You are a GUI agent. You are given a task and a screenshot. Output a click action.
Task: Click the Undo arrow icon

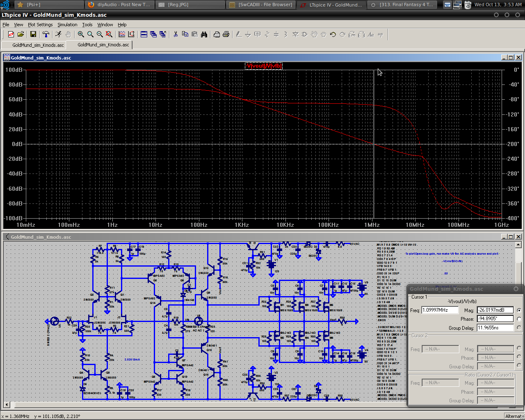333,34
